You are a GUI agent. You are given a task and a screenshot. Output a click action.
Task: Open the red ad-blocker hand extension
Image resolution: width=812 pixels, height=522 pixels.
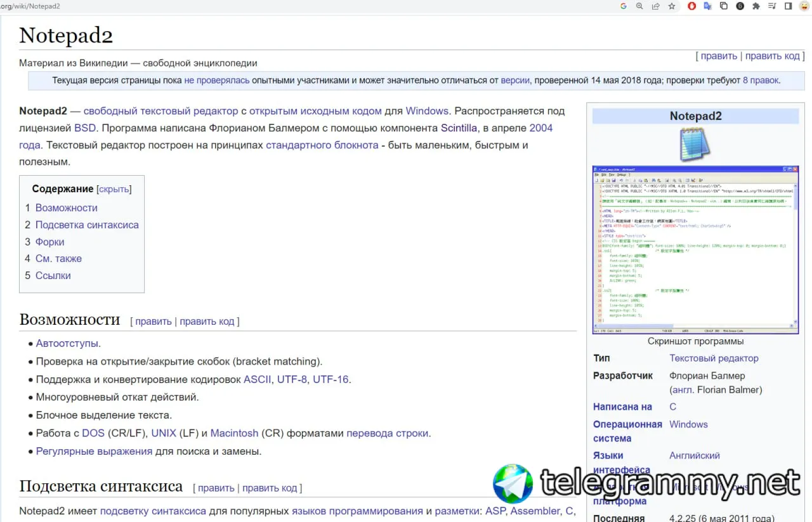point(692,6)
